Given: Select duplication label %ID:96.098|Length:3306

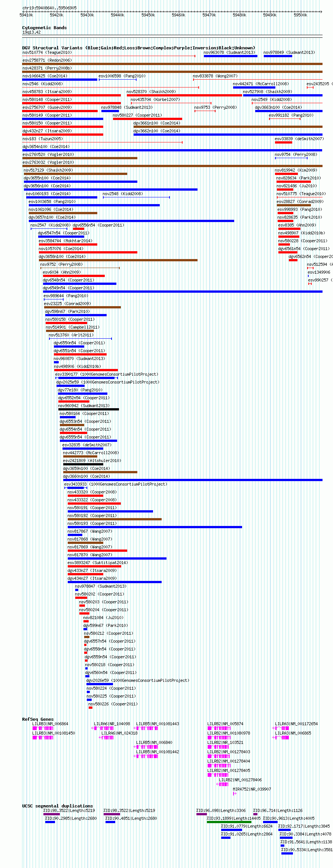Looking at the screenshot, I should 221,811.
